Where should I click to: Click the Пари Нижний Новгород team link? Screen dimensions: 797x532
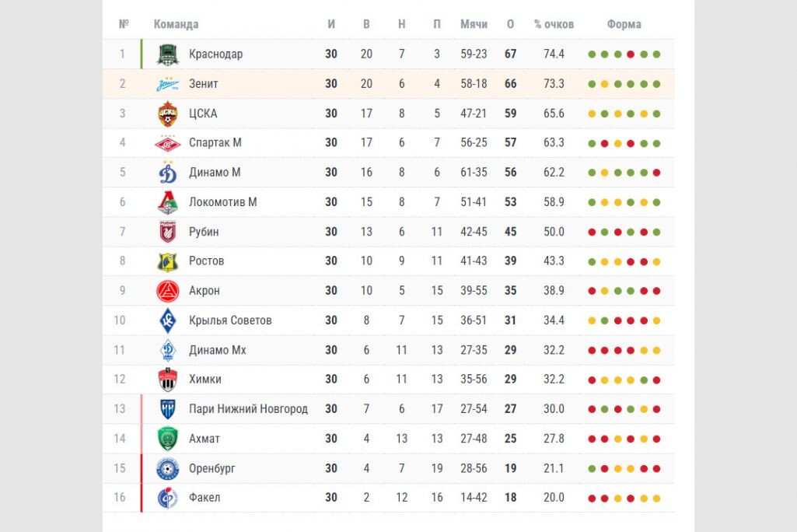248,409
